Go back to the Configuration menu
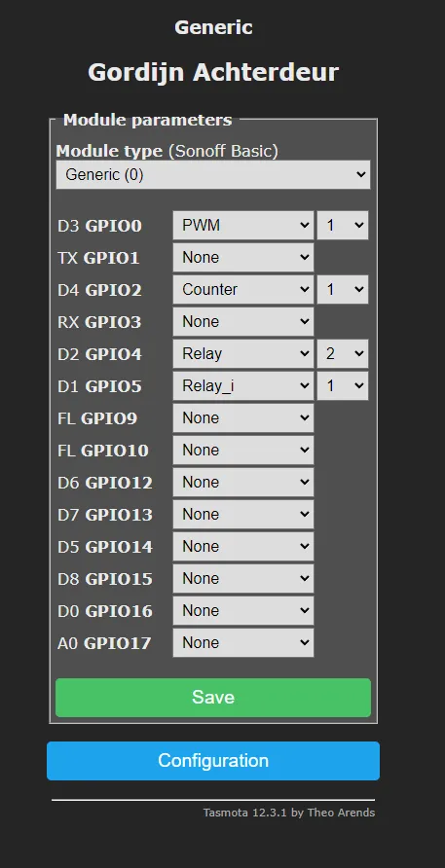The height and width of the screenshot is (868, 445). coord(213,761)
